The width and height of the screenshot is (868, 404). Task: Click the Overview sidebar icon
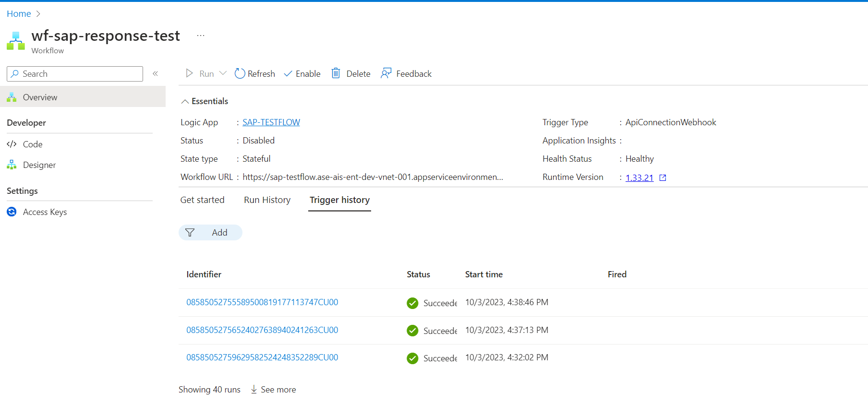point(12,97)
